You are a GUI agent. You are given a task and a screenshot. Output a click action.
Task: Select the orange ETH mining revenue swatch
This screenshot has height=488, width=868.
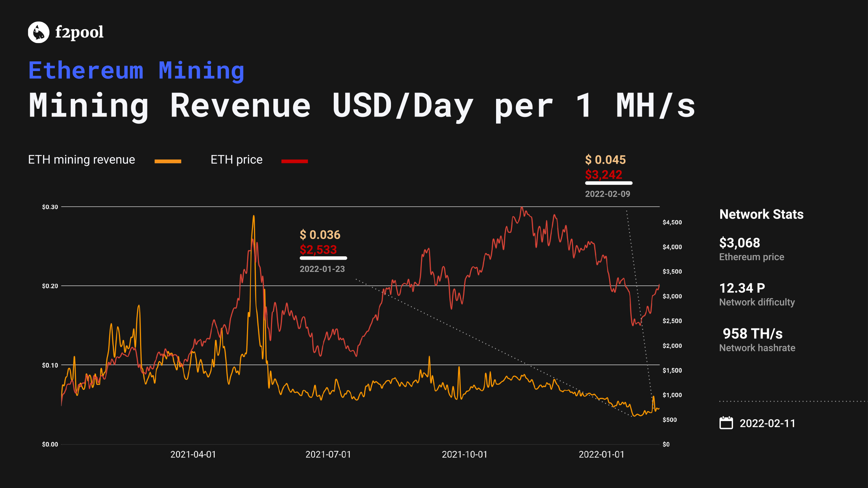[x=168, y=161]
